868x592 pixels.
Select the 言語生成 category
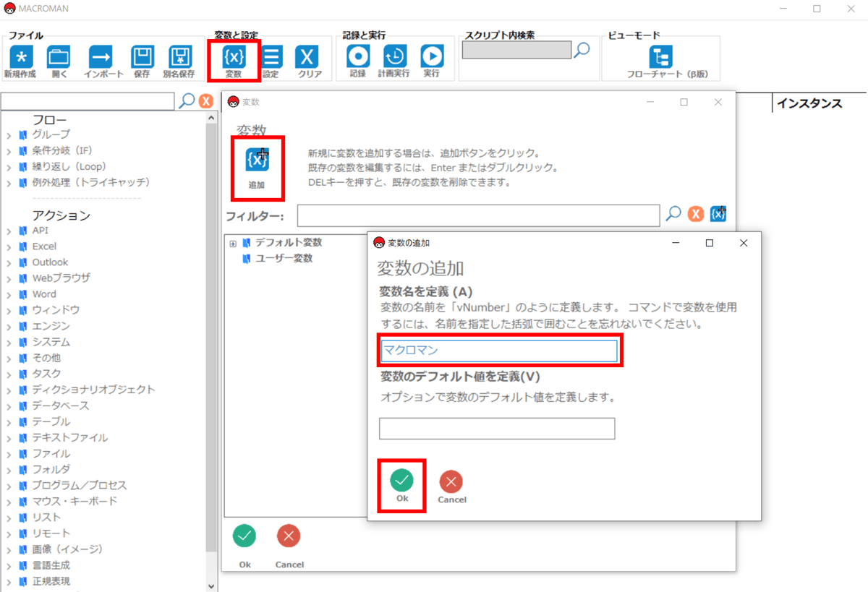point(51,565)
